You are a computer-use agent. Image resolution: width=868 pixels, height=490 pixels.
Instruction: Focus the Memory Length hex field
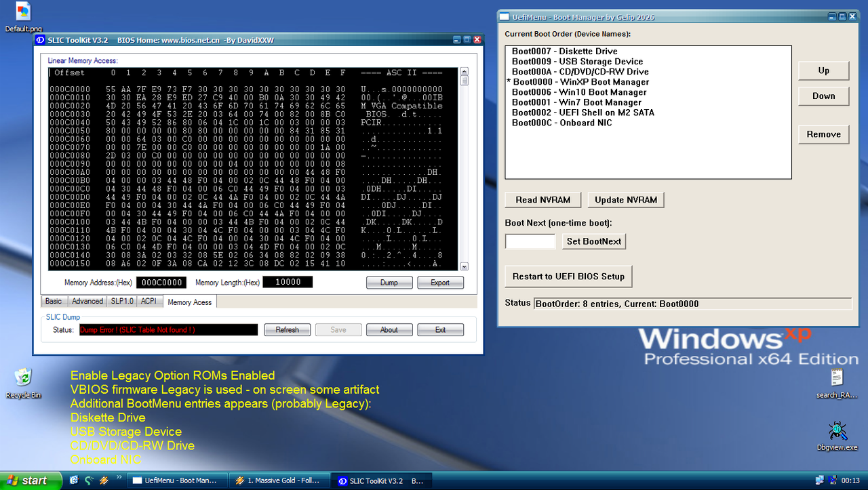[x=288, y=282]
